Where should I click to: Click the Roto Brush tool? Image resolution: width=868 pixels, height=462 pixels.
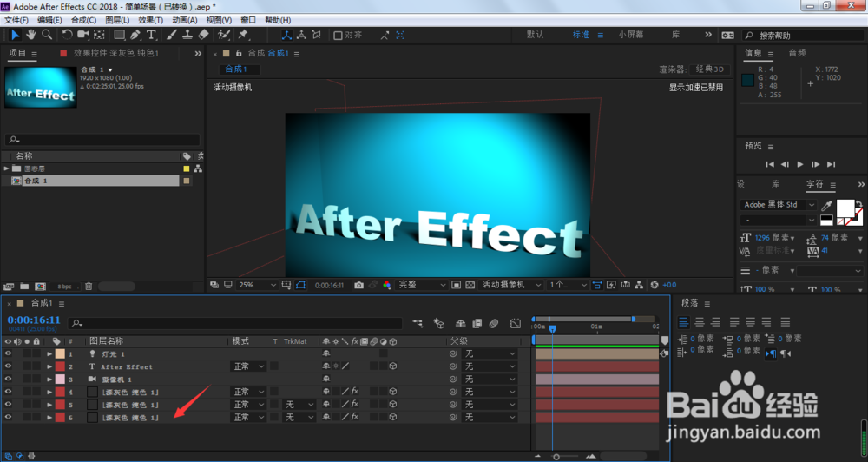(224, 35)
